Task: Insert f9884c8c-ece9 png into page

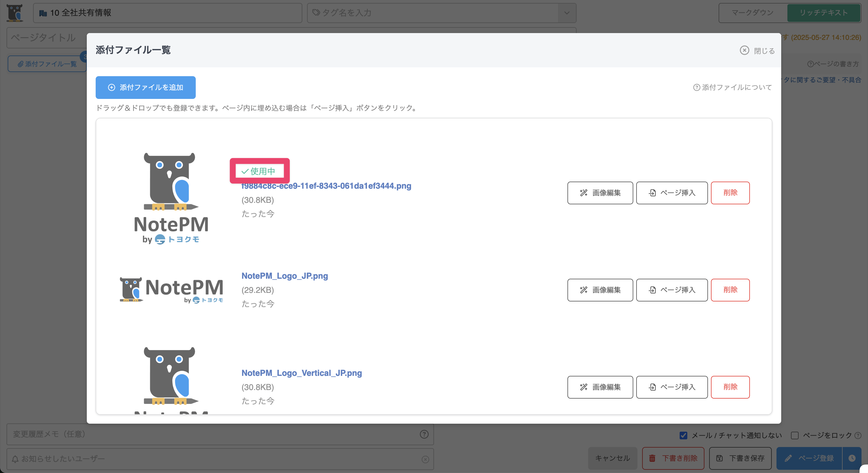Action: (672, 193)
